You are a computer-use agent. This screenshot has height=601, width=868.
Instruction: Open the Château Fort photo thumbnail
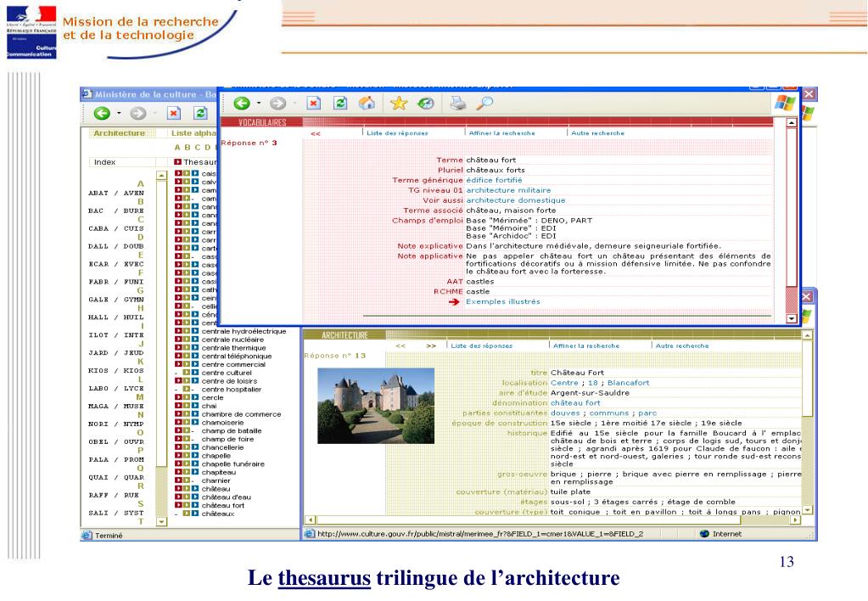[x=376, y=406]
